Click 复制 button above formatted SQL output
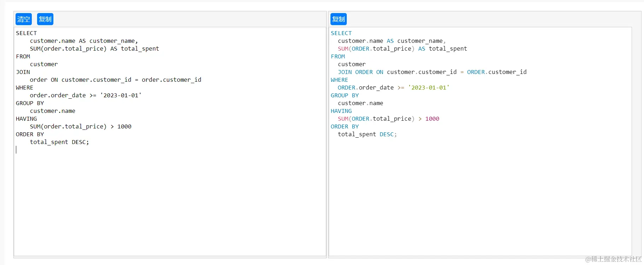This screenshot has width=644, height=265. [x=338, y=19]
